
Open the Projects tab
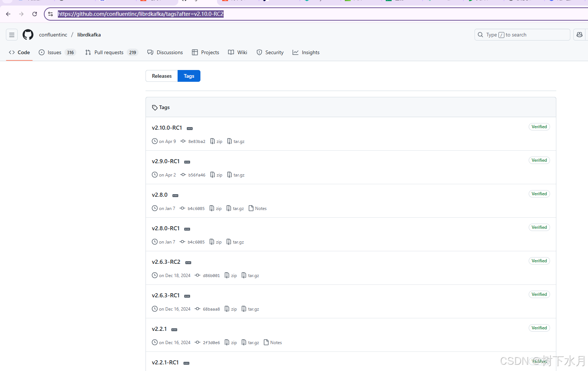(x=206, y=52)
